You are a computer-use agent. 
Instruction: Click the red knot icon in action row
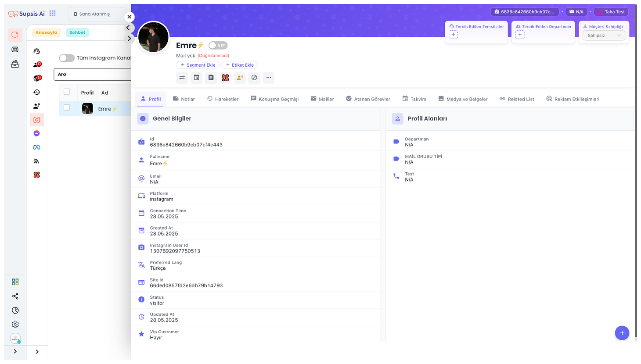click(225, 77)
